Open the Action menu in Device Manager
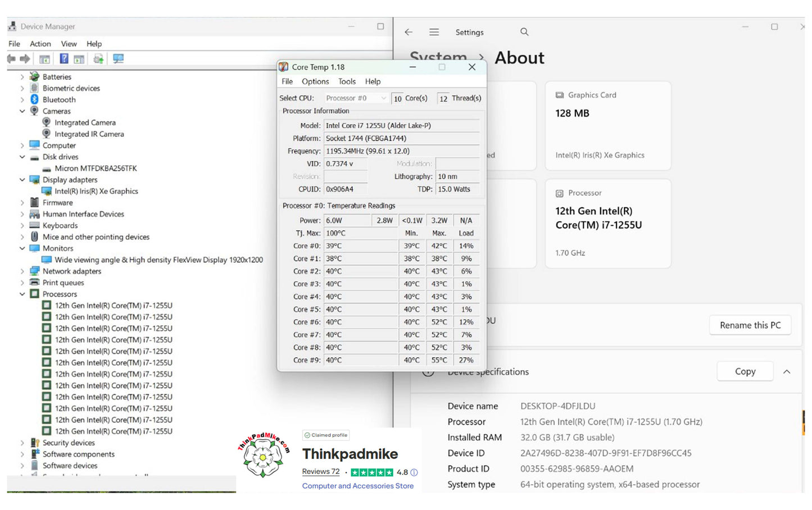The height and width of the screenshot is (510, 812). pyautogui.click(x=40, y=44)
